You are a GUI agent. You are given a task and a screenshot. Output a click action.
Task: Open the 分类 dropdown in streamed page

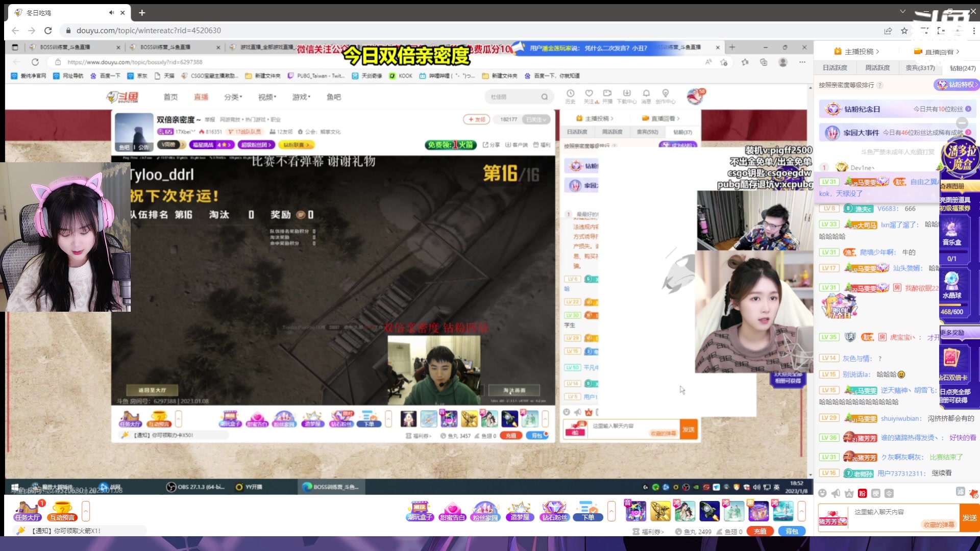pyautogui.click(x=233, y=97)
